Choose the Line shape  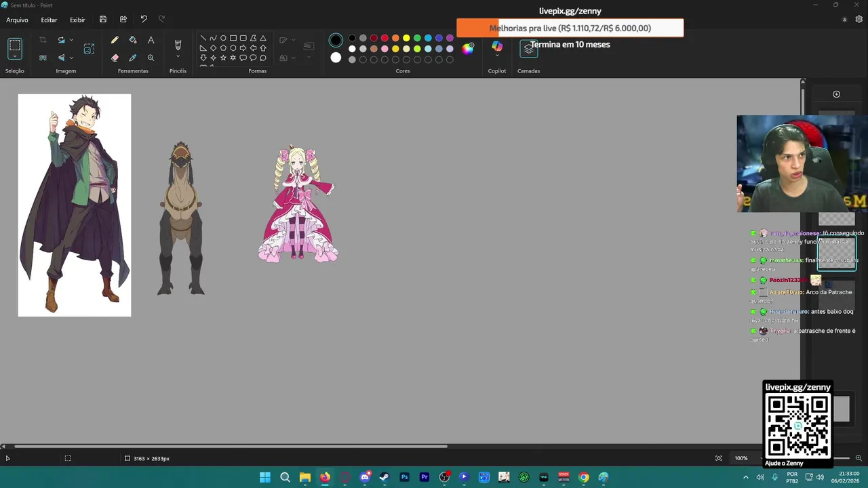pyautogui.click(x=203, y=38)
